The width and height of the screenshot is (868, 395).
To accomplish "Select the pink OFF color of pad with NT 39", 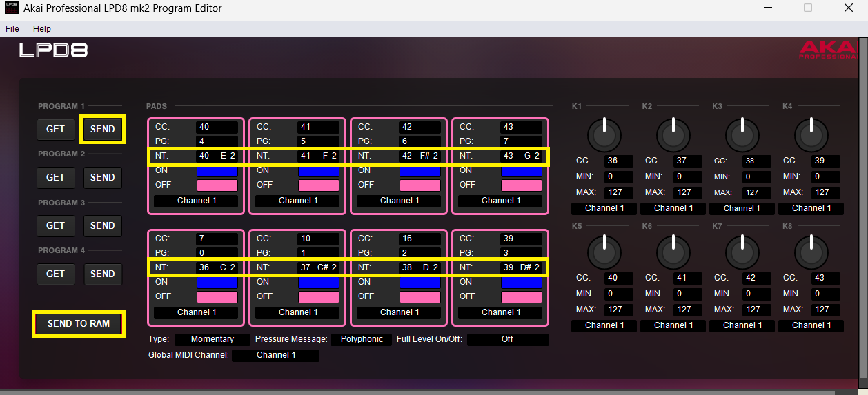I will (x=522, y=296).
